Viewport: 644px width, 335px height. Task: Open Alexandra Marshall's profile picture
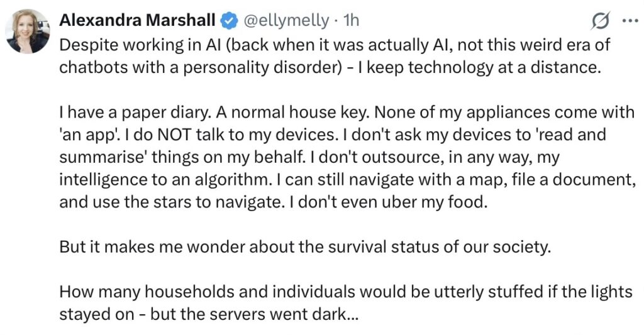coord(28,31)
